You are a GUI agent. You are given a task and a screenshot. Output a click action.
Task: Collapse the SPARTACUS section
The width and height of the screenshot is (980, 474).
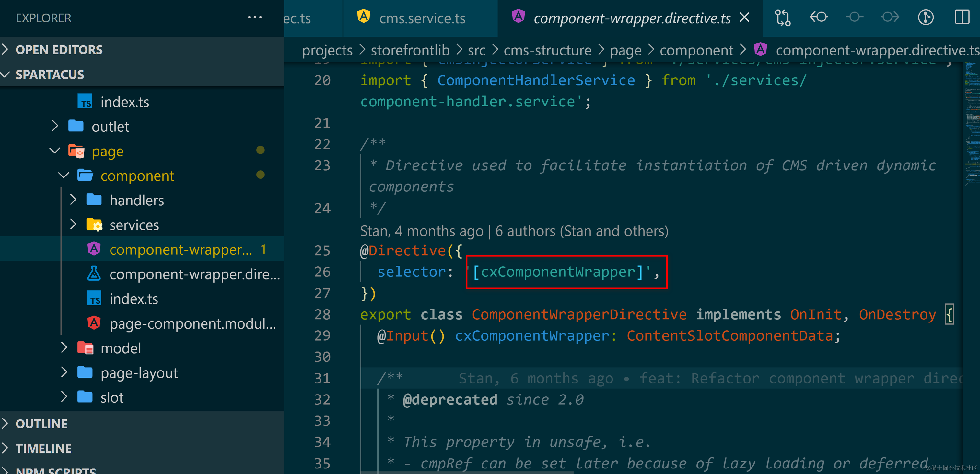click(50, 75)
